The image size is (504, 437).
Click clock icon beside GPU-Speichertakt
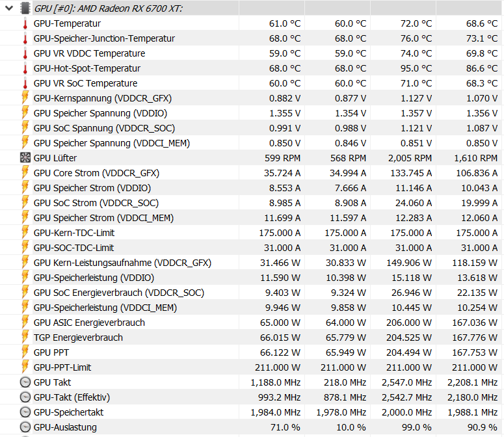click(25, 412)
